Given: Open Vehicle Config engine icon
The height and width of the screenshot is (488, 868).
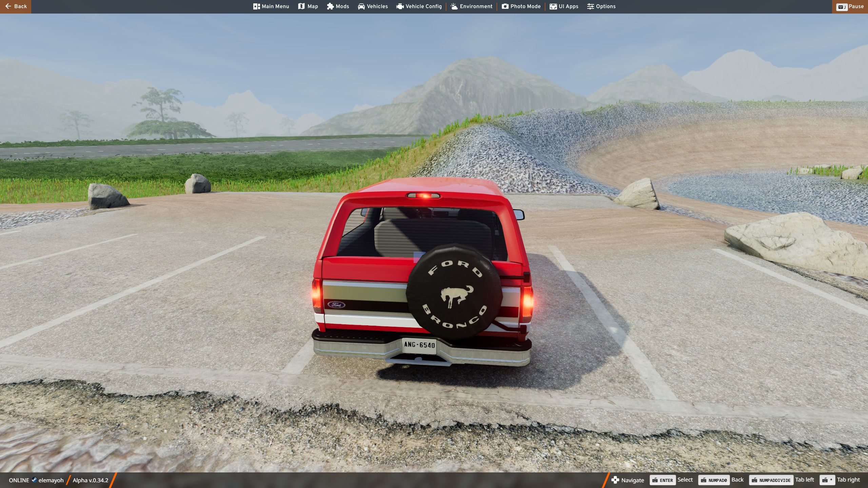Looking at the screenshot, I should [400, 6].
